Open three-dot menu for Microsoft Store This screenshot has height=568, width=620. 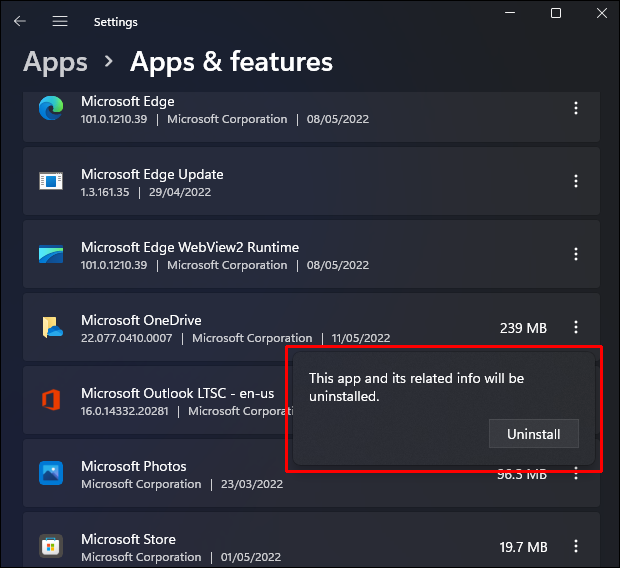576,546
